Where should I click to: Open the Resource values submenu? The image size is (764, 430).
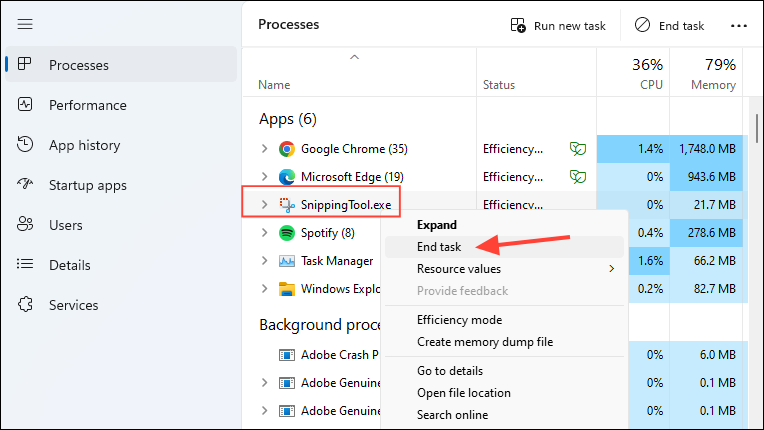[459, 268]
